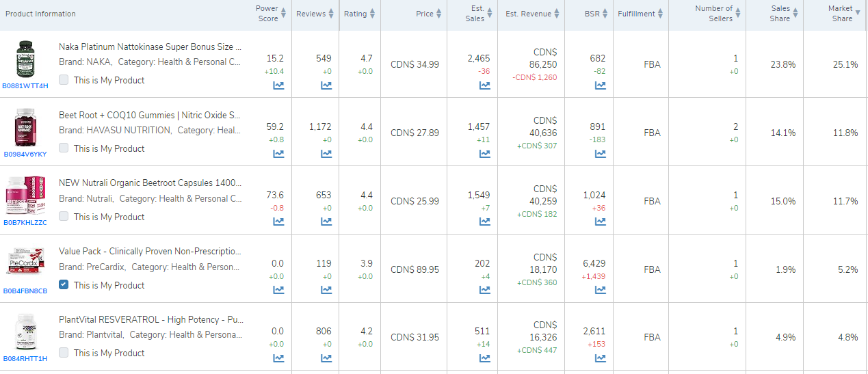Screen dimensions: 868x374
Task: Uncheck 'This is My Product' for PreCardix
Action: pos(64,285)
